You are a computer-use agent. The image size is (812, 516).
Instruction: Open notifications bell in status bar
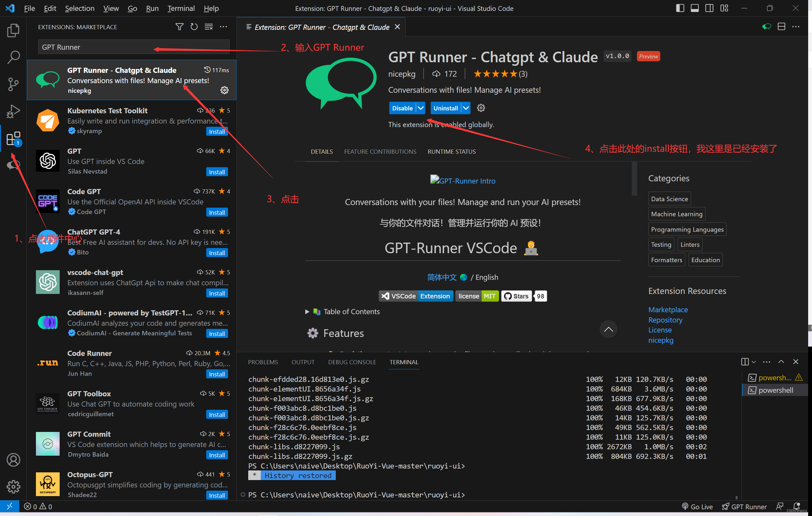(797, 506)
